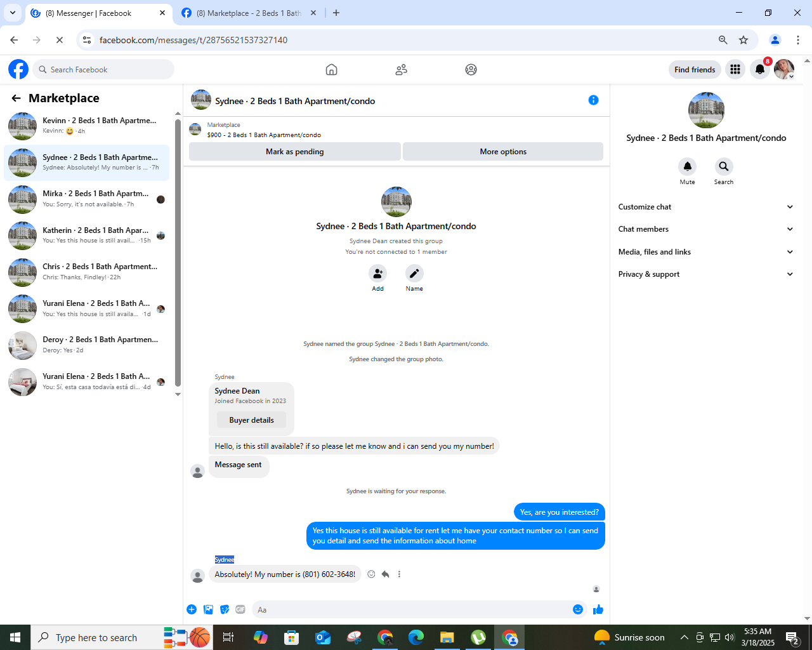Click large group photo in chat
Image resolution: width=812 pixels, height=650 pixels.
coord(396,202)
